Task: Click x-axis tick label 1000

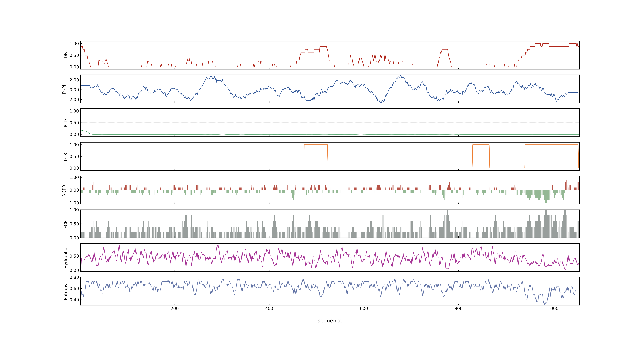Action: (x=553, y=309)
